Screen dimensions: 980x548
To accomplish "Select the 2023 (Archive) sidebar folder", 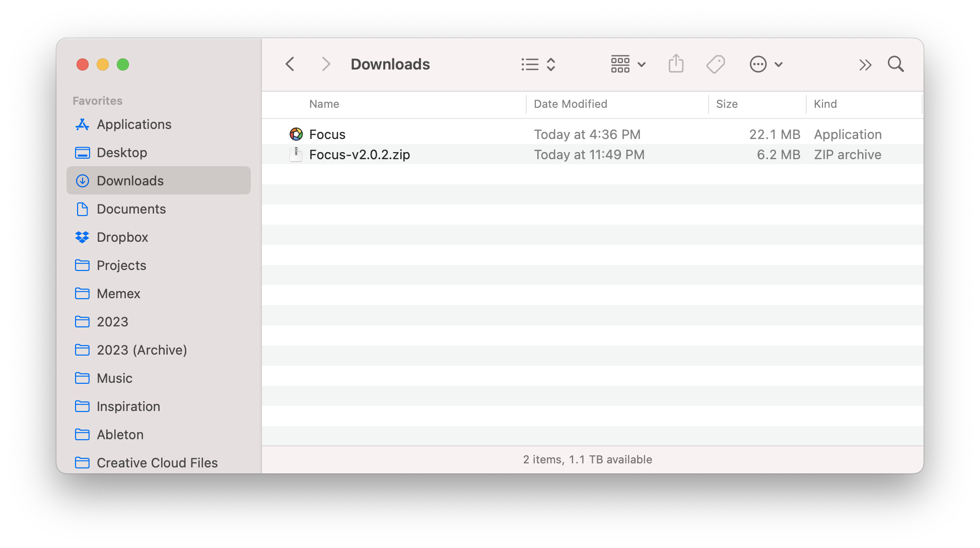I will [142, 350].
